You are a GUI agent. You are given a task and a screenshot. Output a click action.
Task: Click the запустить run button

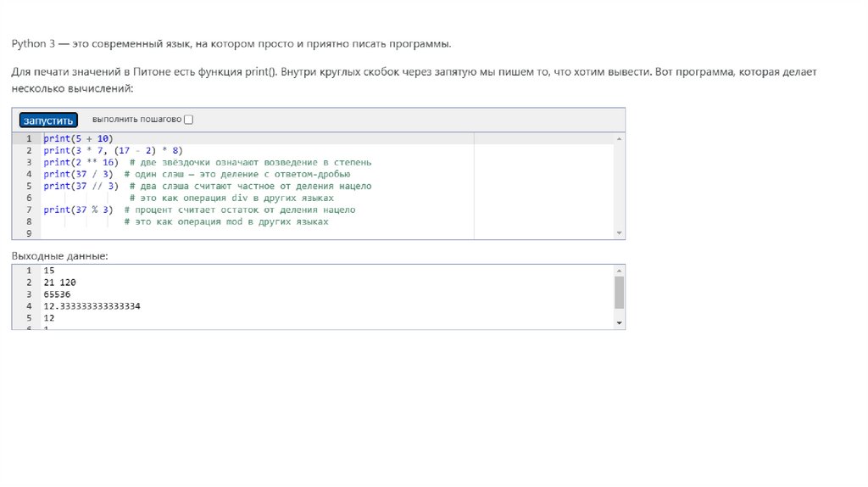48,120
